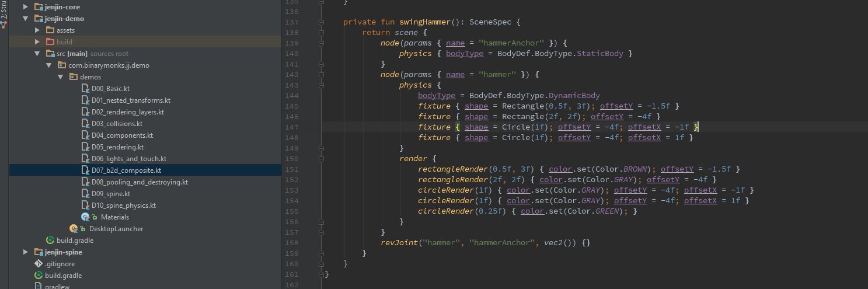Collapse the demos package arrow
868x289 pixels.
click(x=60, y=77)
